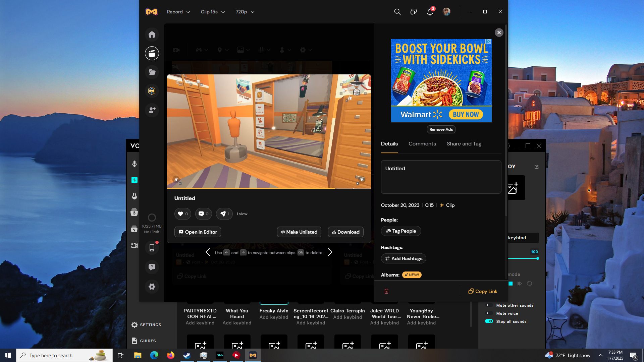Open the Share and Tag tab

pyautogui.click(x=464, y=144)
